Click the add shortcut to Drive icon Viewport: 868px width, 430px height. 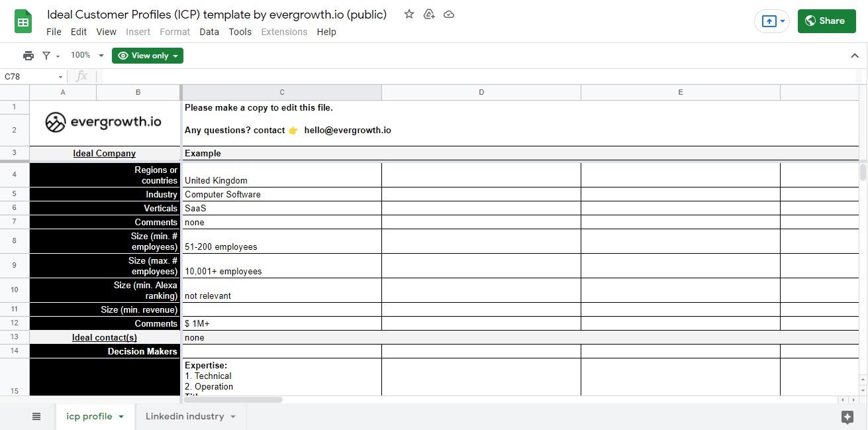pos(429,14)
